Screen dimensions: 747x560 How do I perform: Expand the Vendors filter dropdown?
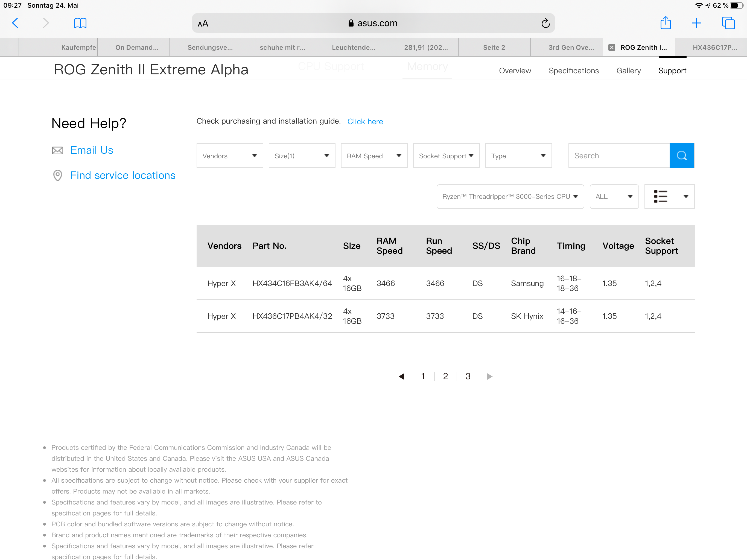pos(230,156)
